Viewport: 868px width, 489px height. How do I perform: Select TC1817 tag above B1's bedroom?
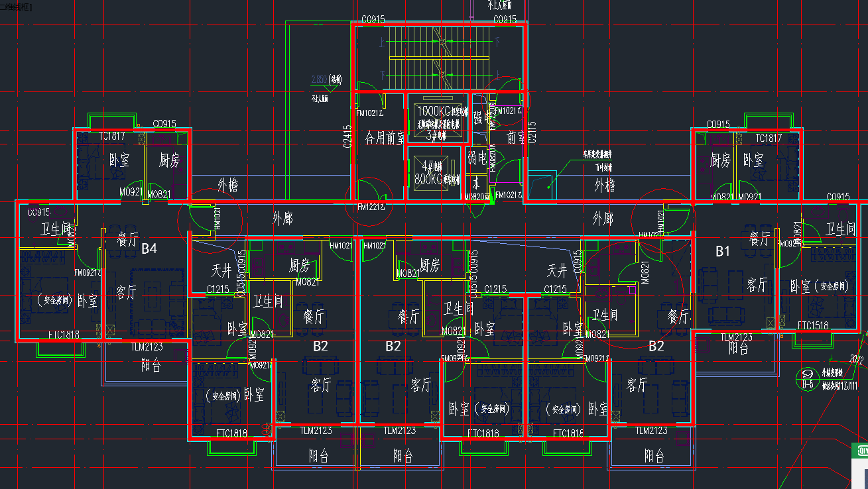[x=769, y=138]
